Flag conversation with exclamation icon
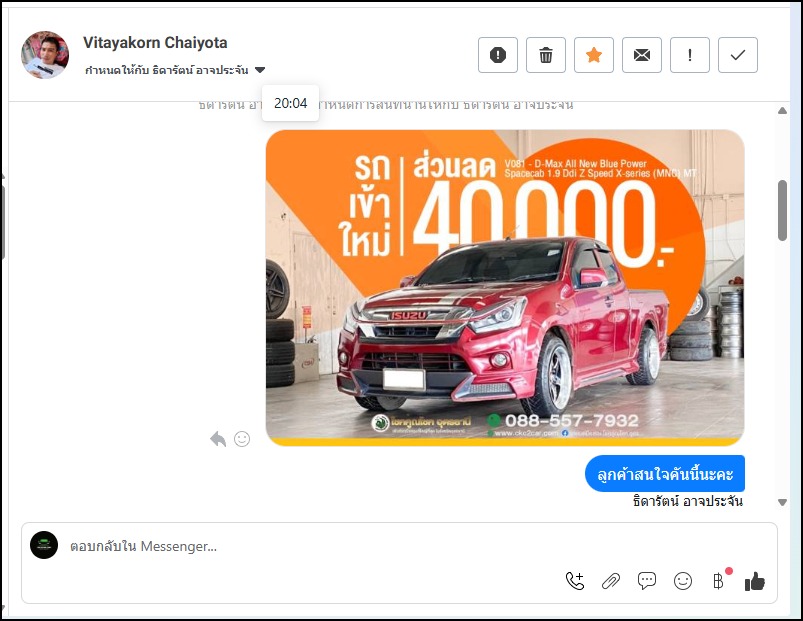803x621 pixels. click(x=689, y=55)
